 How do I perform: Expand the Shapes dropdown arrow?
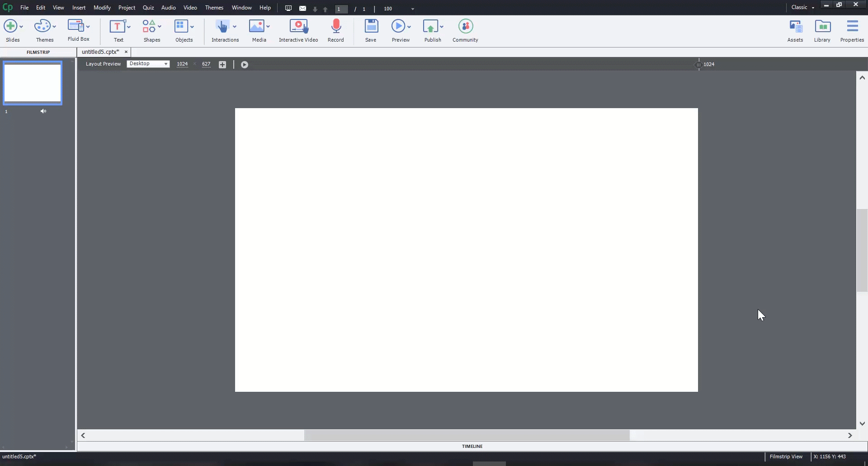click(160, 27)
